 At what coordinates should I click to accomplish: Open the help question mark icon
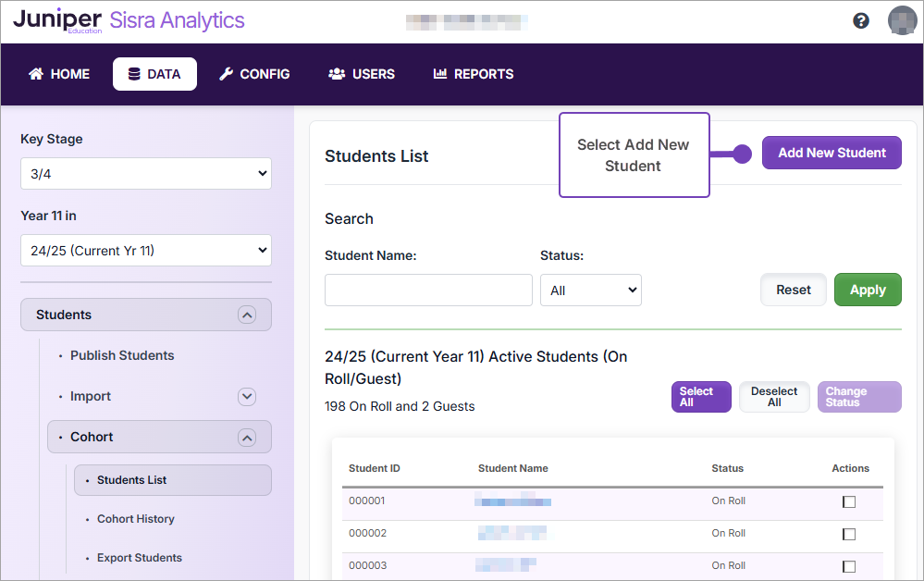coord(861,19)
